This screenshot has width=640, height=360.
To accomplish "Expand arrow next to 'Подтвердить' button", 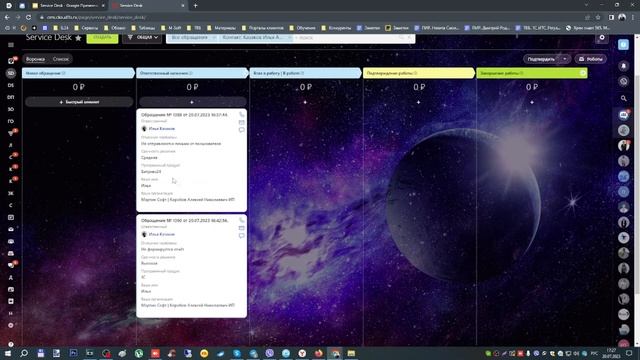I will point(565,59).
